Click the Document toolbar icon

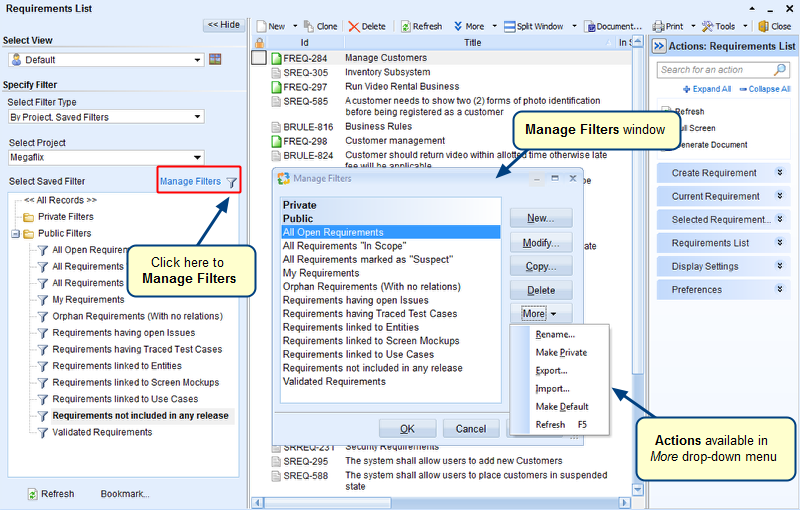coord(590,26)
